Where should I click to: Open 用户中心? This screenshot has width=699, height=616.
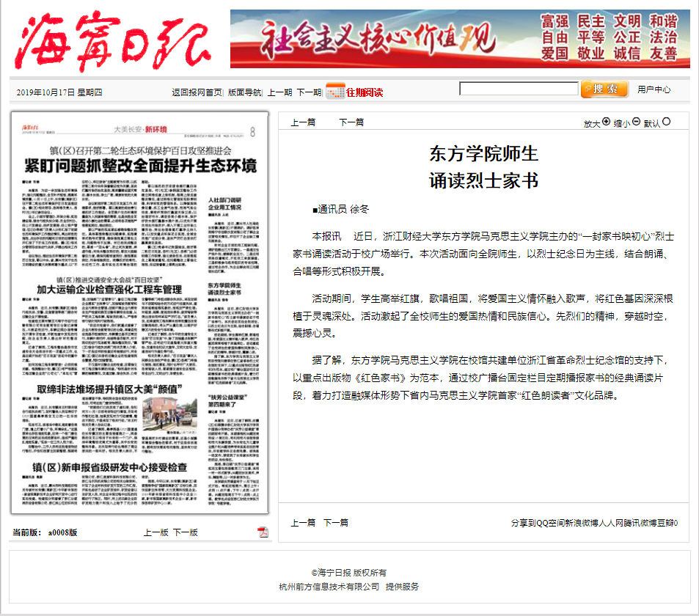click(x=654, y=89)
